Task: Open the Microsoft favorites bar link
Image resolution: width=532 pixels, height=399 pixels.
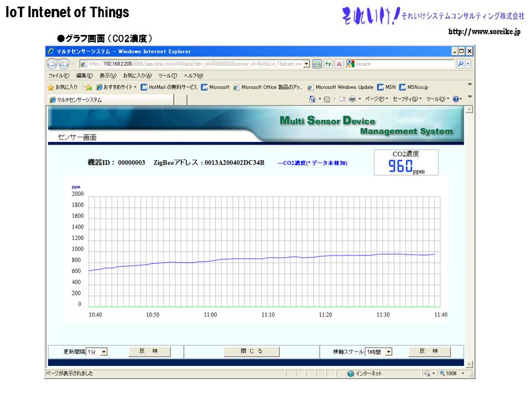Action: [x=216, y=87]
